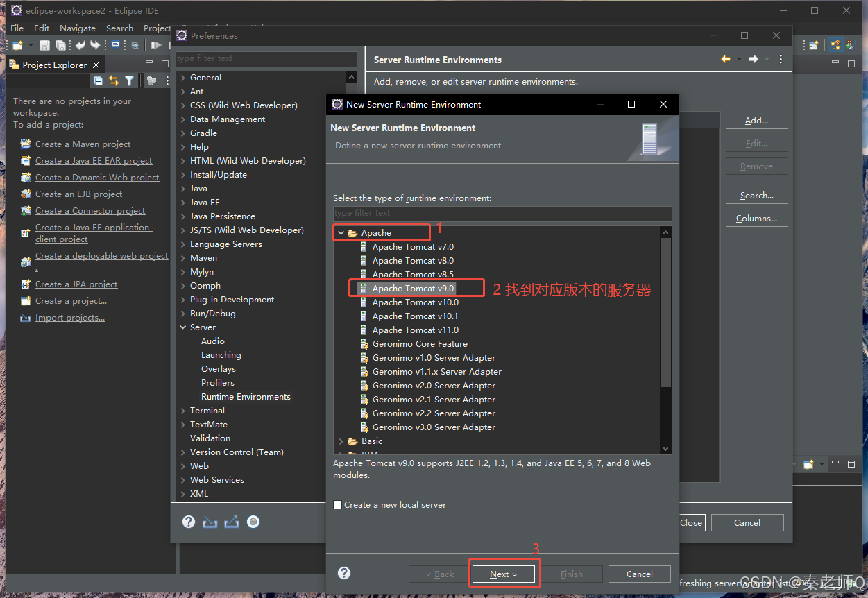Viewport: 868px width, 598px height.
Task: Open the back history dropdown in Preferences
Action: pyautogui.click(x=740, y=59)
